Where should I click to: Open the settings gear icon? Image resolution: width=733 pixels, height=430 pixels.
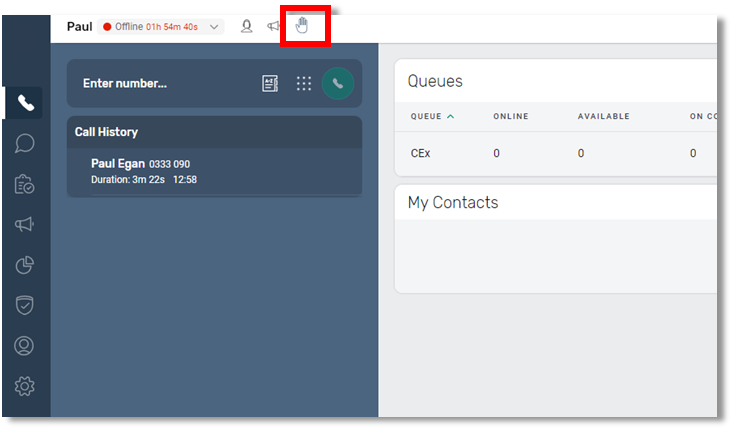tap(25, 386)
